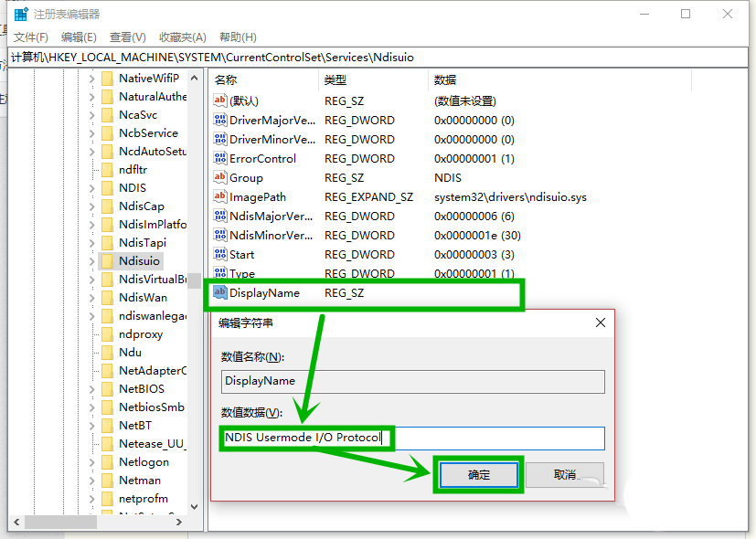Image resolution: width=756 pixels, height=539 pixels.
Task: Click the system32\drivers\ndisuio.sys data value
Action: click(510, 197)
